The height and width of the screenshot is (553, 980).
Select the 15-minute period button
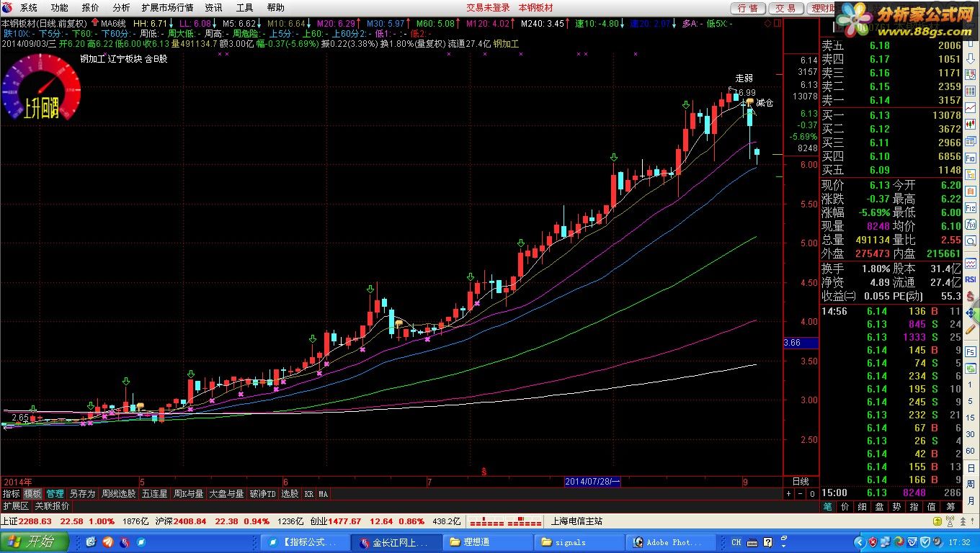[970, 418]
